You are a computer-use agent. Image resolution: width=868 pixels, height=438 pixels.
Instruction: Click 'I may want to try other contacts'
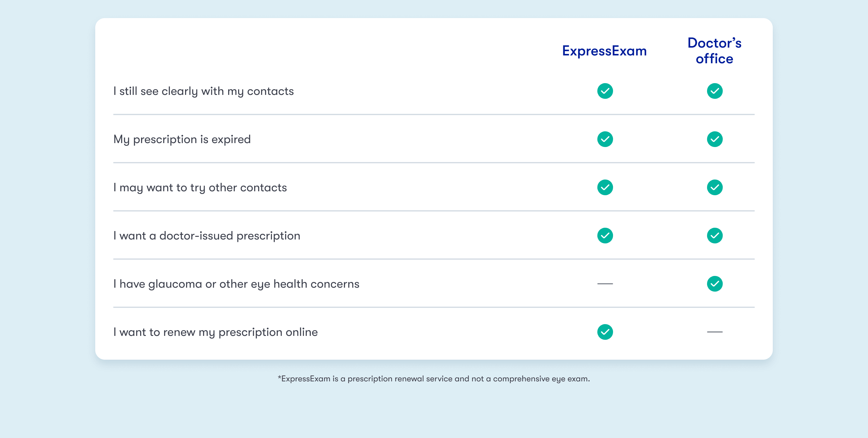(200, 188)
